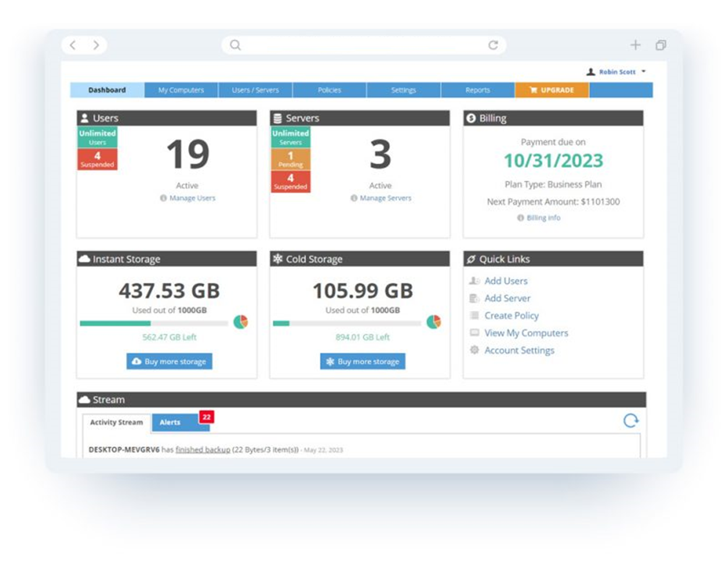Click the Users panel person icon
Image resolution: width=728 pixels, height=578 pixels.
click(x=84, y=118)
